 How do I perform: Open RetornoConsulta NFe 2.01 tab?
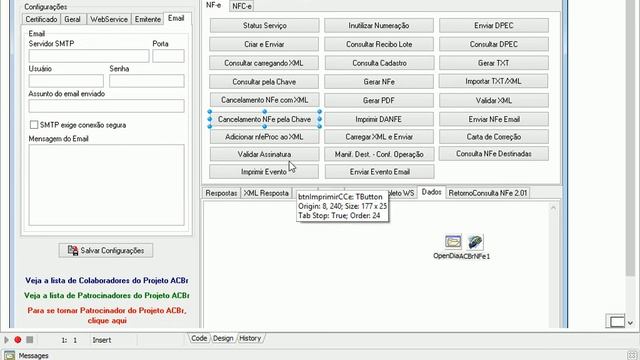tap(488, 193)
